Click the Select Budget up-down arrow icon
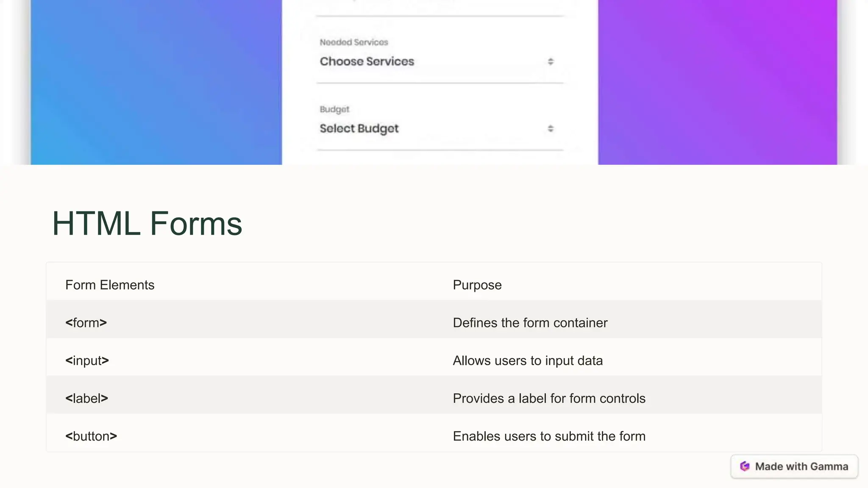Screen dimensions: 868x488 (x=551, y=128)
